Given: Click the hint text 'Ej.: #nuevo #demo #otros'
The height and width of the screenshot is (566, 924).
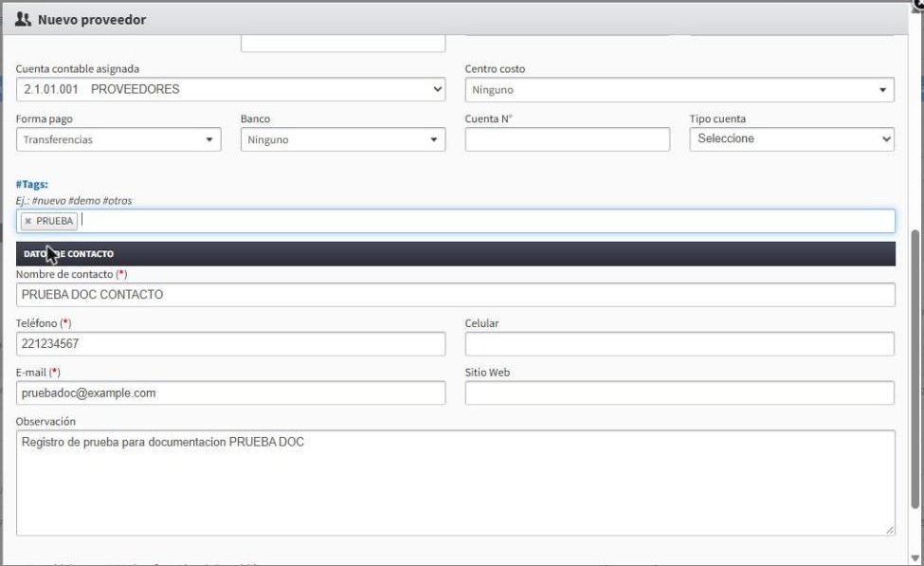Looking at the screenshot, I should coord(74,200).
